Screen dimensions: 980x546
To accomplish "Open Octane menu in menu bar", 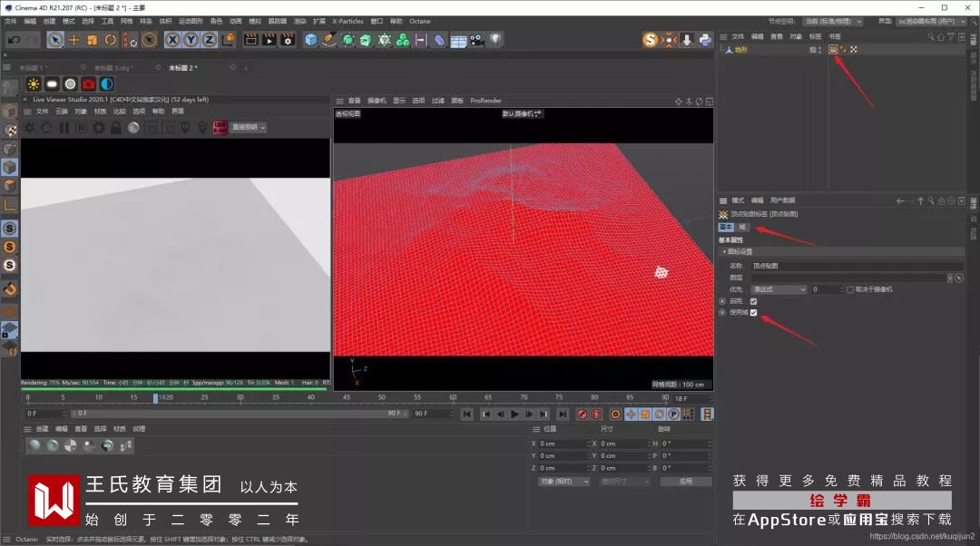I will (x=420, y=21).
